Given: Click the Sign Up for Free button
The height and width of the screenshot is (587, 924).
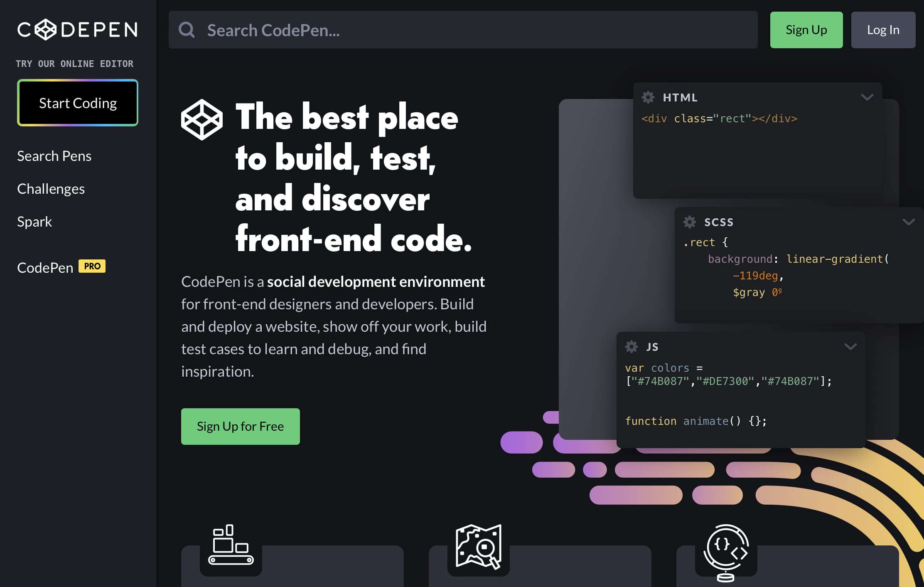Looking at the screenshot, I should point(240,426).
